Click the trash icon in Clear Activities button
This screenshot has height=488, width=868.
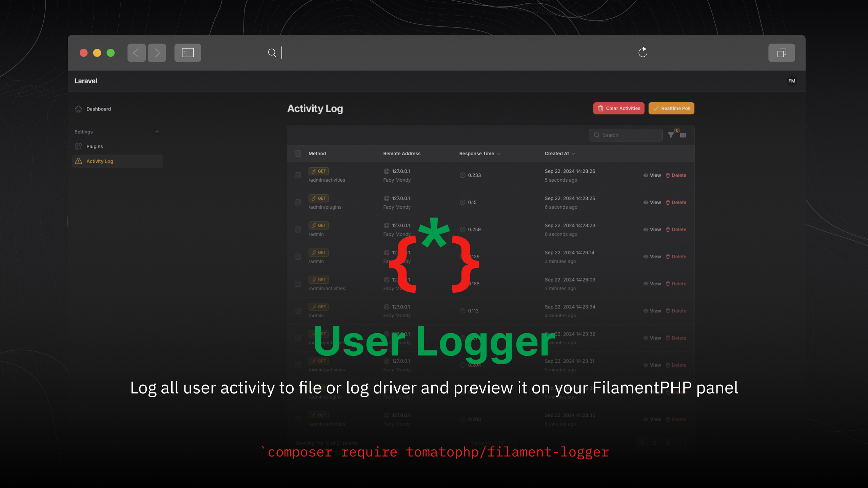(600, 108)
